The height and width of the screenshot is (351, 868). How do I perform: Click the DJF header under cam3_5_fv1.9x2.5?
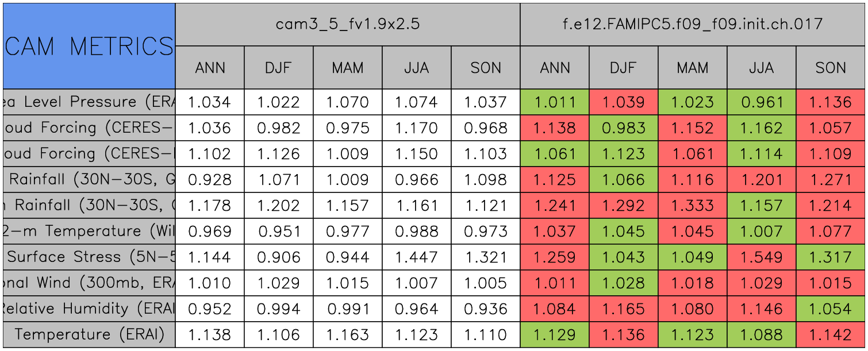coord(278,68)
